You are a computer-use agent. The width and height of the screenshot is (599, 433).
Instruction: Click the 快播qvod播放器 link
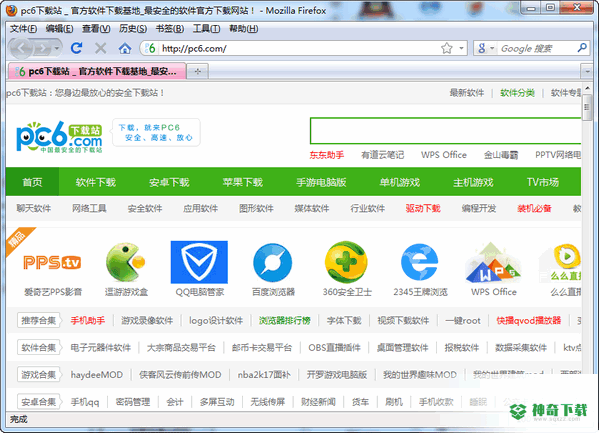pyautogui.click(x=528, y=320)
